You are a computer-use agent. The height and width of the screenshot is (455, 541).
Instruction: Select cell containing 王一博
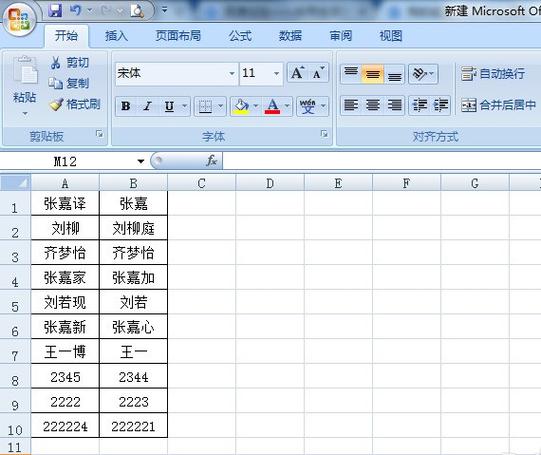click(65, 352)
